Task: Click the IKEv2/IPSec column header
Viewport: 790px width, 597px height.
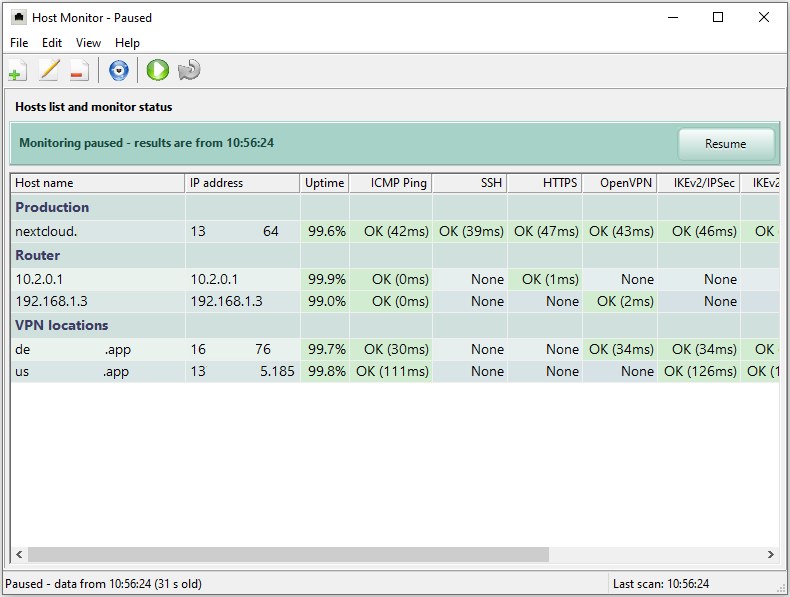Action: [x=699, y=183]
